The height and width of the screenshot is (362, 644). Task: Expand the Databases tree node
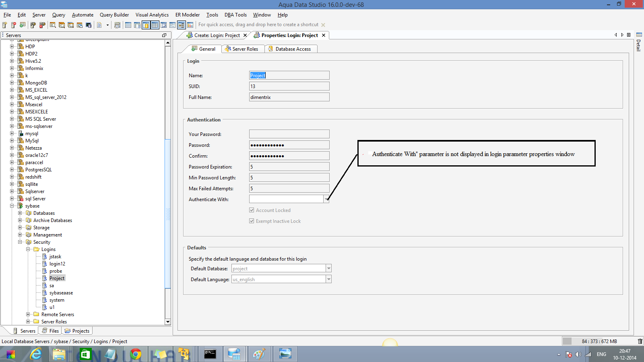coord(20,213)
